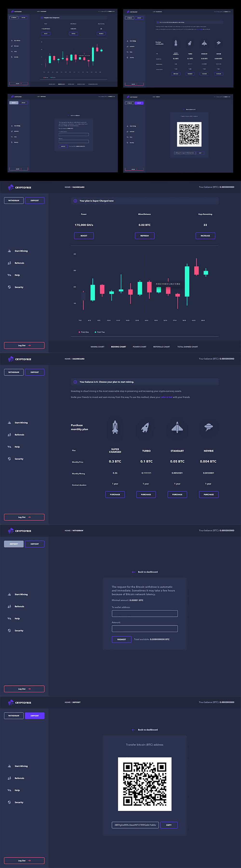Click the REQUEST button on withdraw form
241x868 pixels.
[122, 639]
